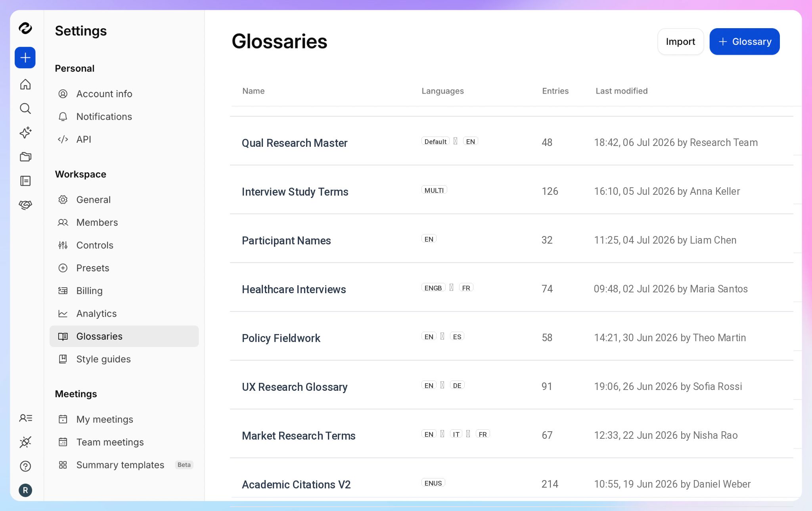Click the MULTI language tag

(434, 190)
